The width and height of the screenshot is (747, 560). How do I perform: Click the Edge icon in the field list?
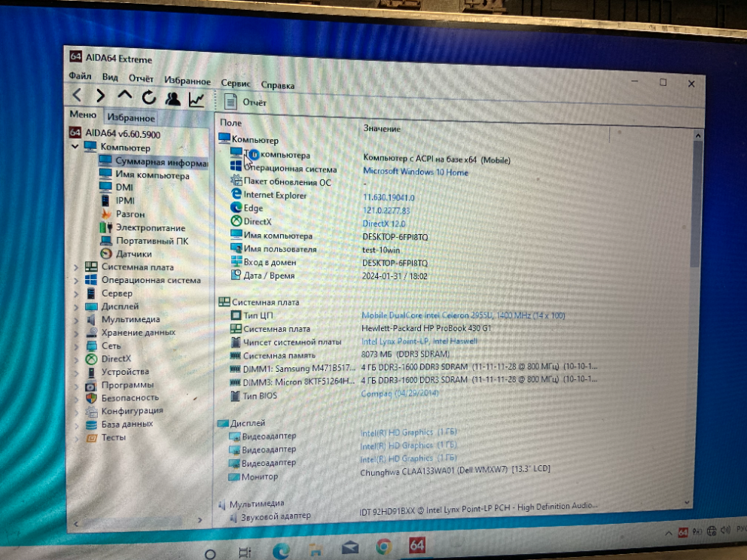pyautogui.click(x=236, y=207)
